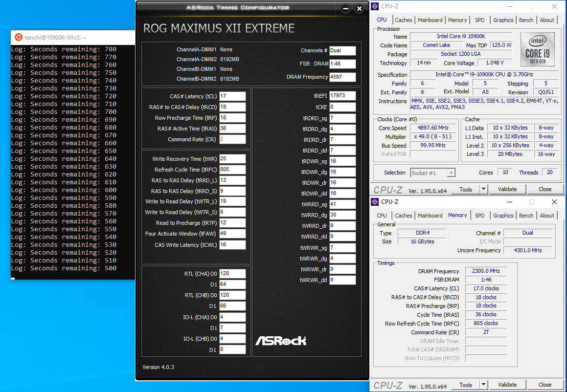The height and width of the screenshot is (392, 567).
Task: Click Validate in upper CPU-Z window
Action: 507,189
